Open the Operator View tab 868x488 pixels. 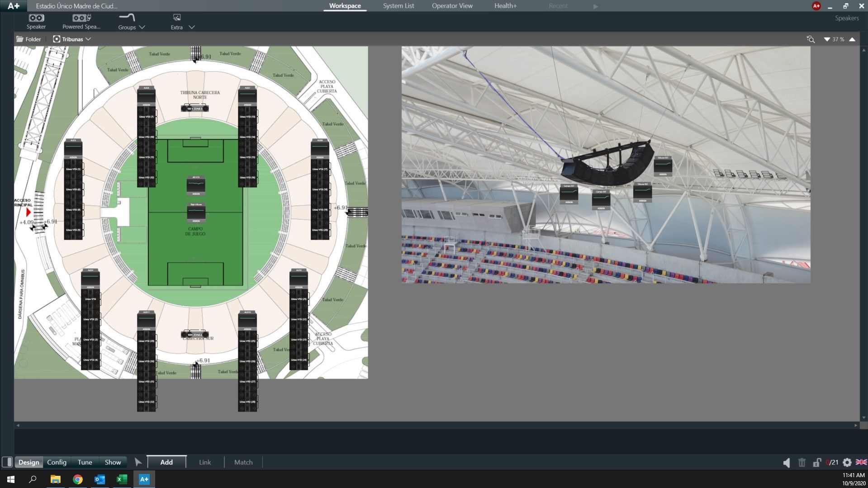click(x=451, y=6)
